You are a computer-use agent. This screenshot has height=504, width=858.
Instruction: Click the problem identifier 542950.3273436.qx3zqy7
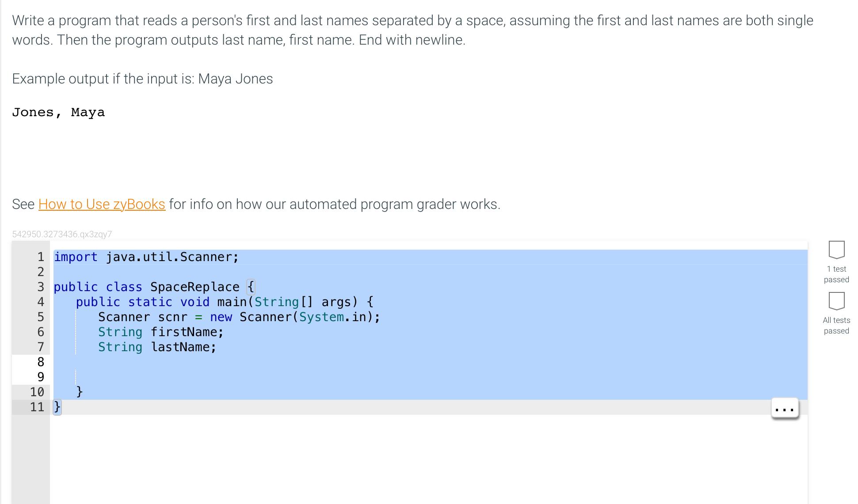pyautogui.click(x=62, y=234)
